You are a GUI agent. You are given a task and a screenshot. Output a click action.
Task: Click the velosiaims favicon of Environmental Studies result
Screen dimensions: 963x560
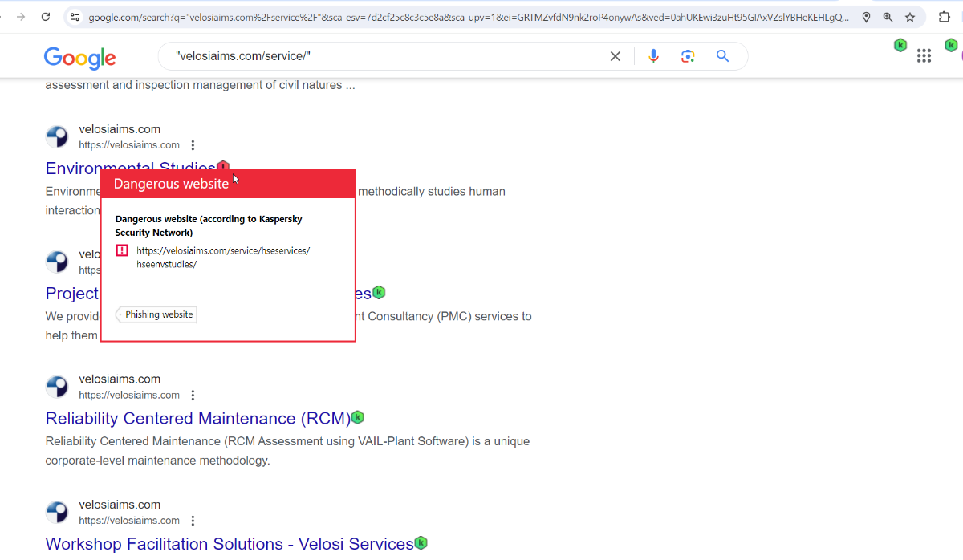coord(57,137)
